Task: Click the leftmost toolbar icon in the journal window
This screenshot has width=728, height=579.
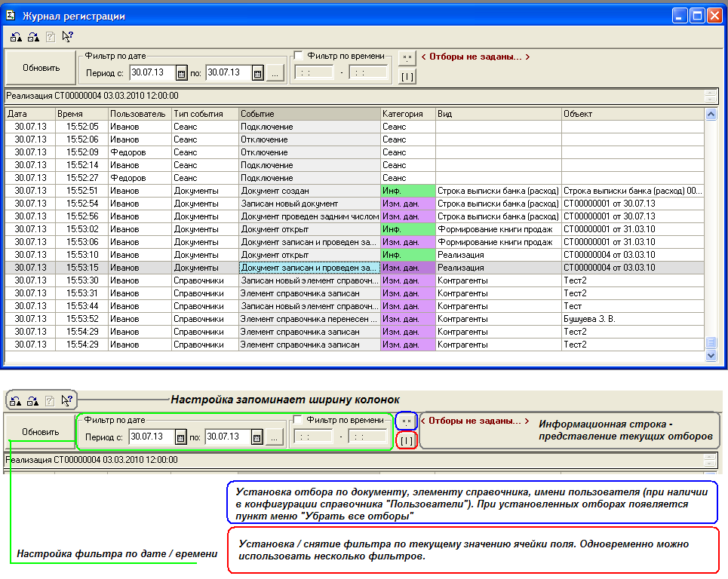Action: (x=16, y=35)
